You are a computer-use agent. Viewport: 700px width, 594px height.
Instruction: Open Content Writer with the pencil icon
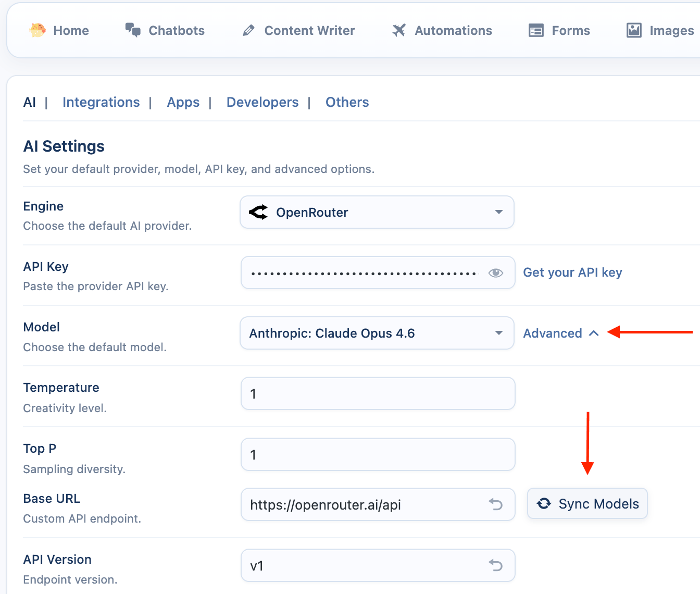click(x=249, y=31)
